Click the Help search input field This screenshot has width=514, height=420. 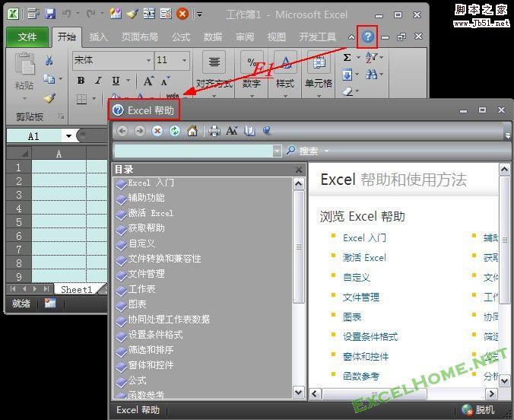click(x=193, y=151)
